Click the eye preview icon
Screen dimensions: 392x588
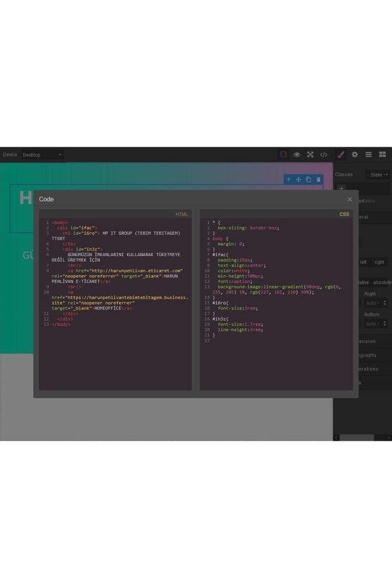click(x=297, y=154)
